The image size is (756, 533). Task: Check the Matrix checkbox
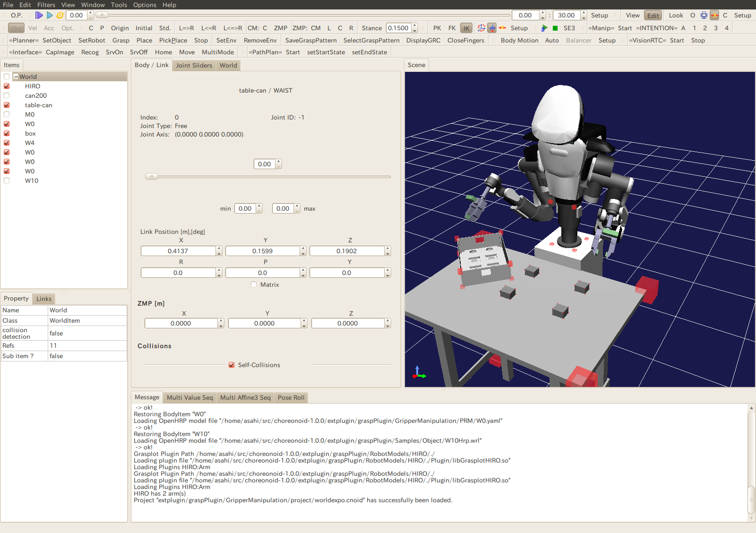point(254,284)
